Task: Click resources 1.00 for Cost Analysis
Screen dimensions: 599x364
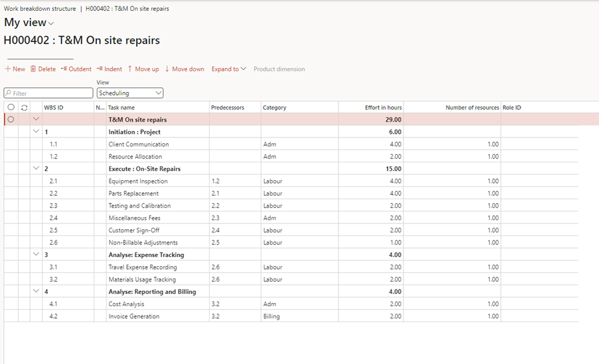Action: click(x=493, y=304)
